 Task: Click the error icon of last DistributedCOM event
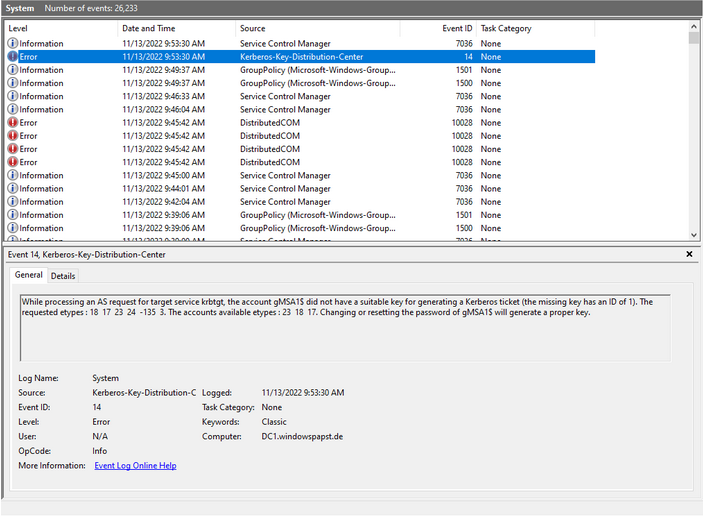coord(13,162)
